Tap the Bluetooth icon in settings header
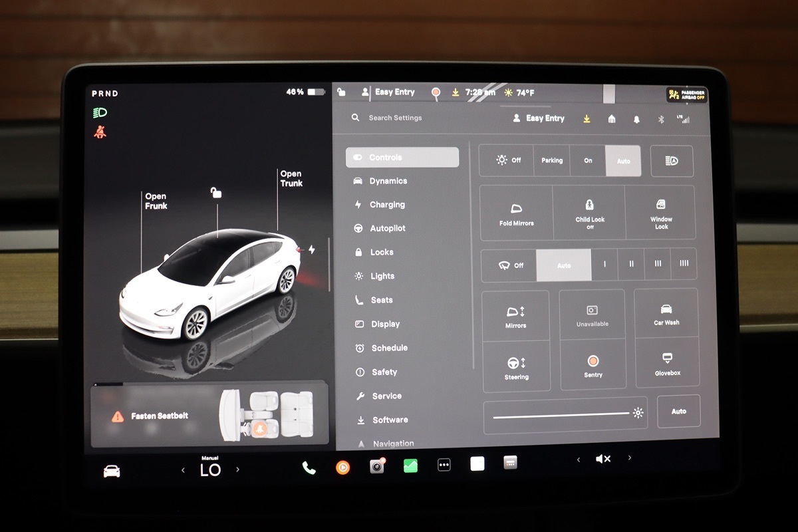 [661, 120]
